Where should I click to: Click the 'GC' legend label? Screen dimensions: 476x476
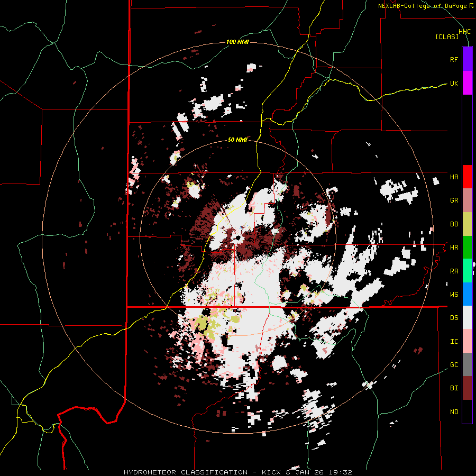454,365
